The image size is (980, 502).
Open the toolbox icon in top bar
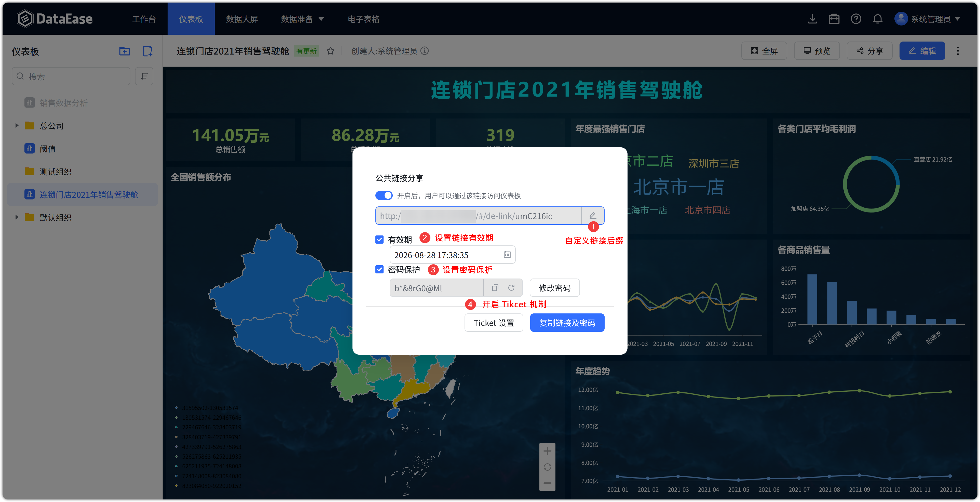834,19
